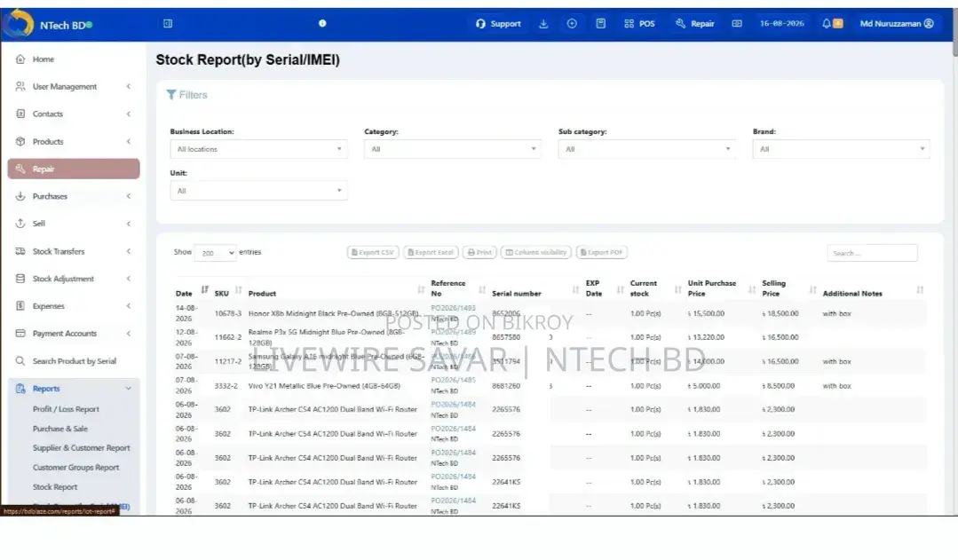Viewport: 958px width, 560px height.
Task: Expand the Contacts sidebar menu
Action: pyautogui.click(x=74, y=114)
